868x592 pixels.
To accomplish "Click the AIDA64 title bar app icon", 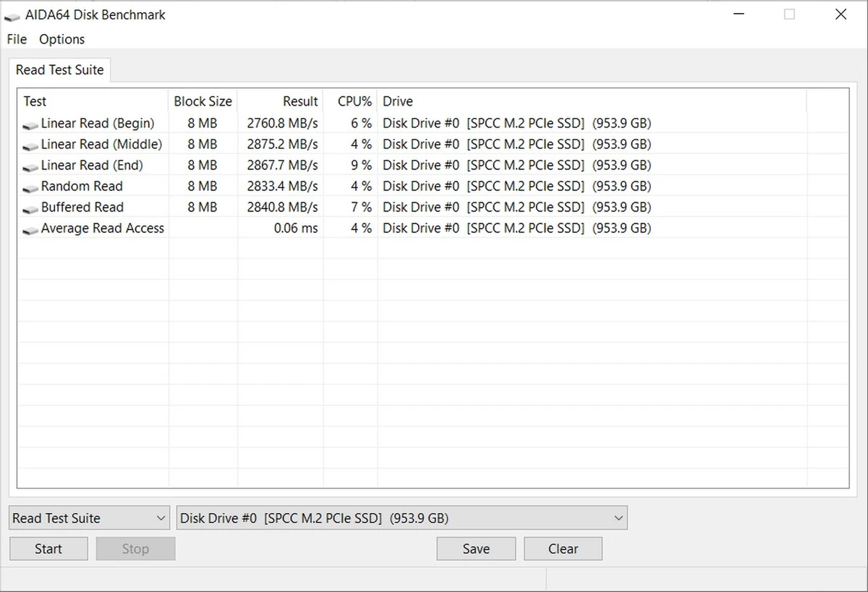I will [x=12, y=15].
